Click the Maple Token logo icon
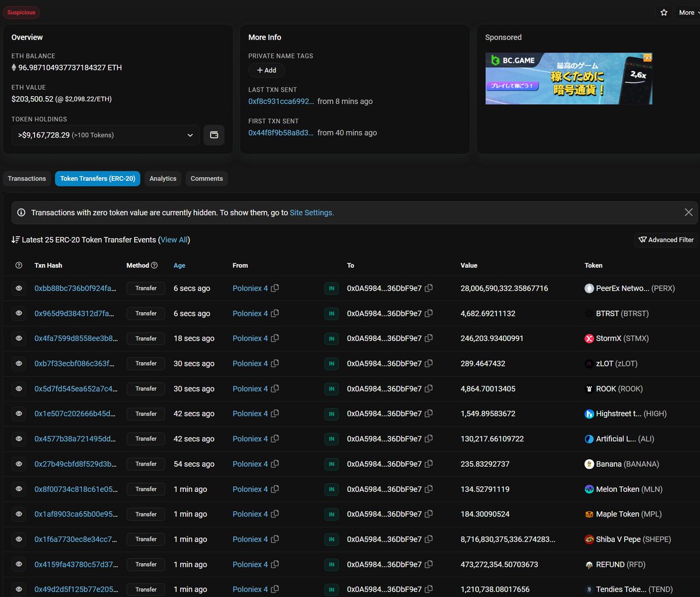This screenshot has width=700, height=597. click(589, 514)
